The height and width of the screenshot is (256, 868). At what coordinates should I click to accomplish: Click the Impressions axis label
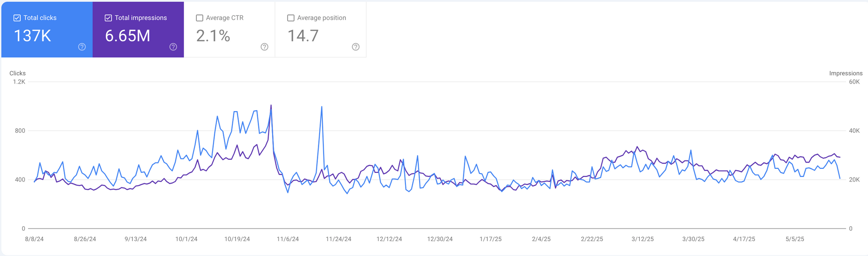[846, 73]
